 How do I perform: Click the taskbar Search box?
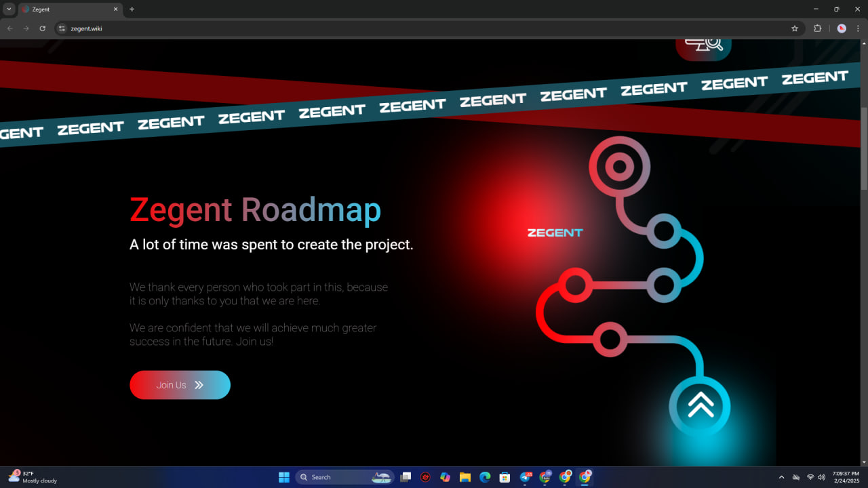345,477
